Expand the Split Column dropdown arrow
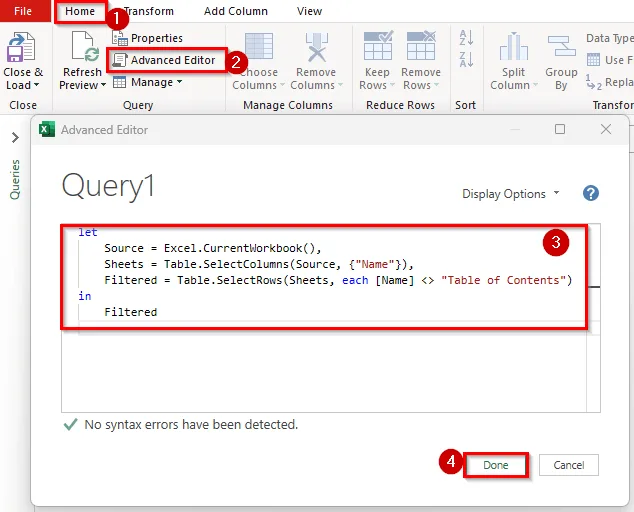The height and width of the screenshot is (512, 634). (x=535, y=85)
